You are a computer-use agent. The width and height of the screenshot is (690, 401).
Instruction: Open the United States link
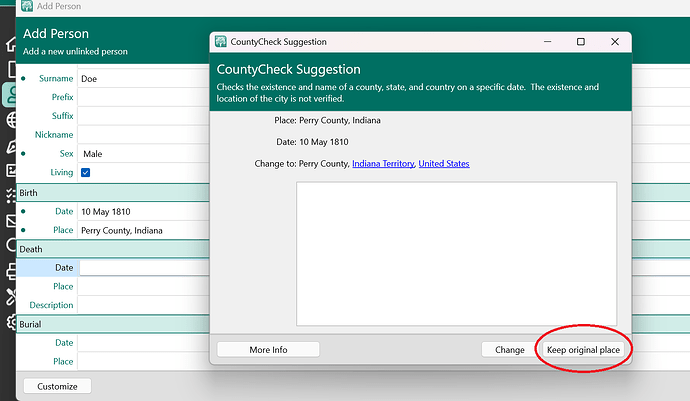tap(444, 164)
